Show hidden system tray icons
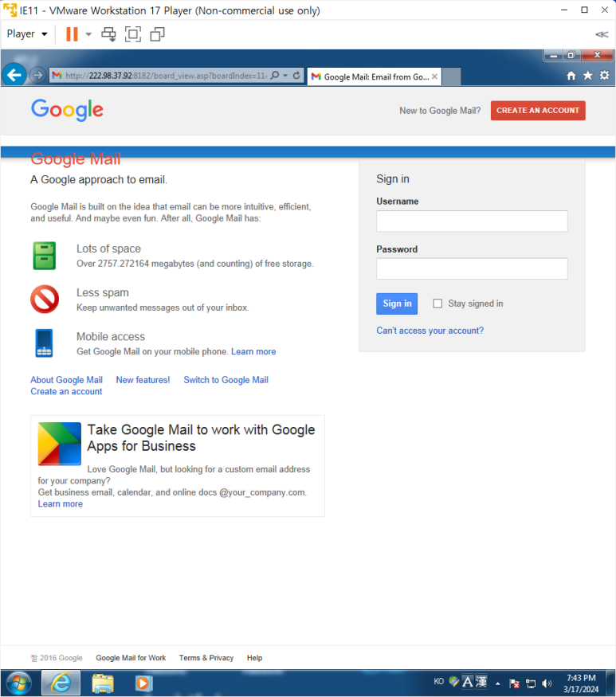The image size is (616, 697). (x=498, y=683)
